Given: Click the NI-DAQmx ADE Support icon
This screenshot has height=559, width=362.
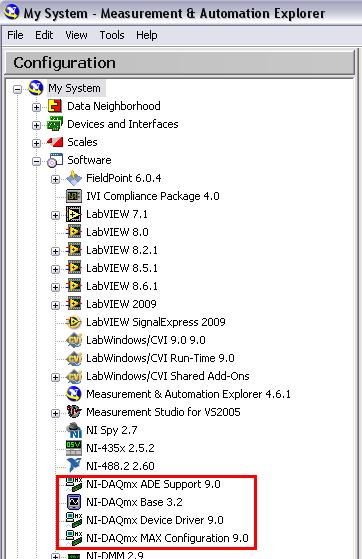Looking at the screenshot, I should [74, 484].
